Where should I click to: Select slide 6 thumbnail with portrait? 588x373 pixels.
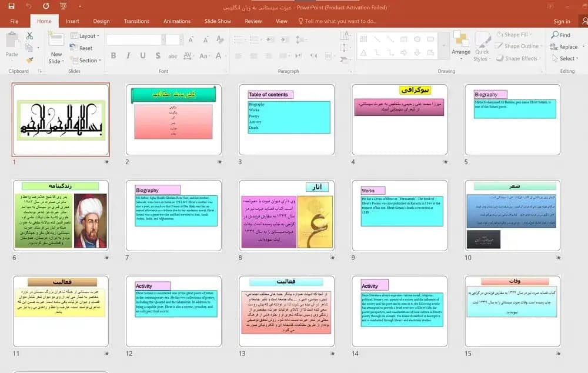coord(61,215)
